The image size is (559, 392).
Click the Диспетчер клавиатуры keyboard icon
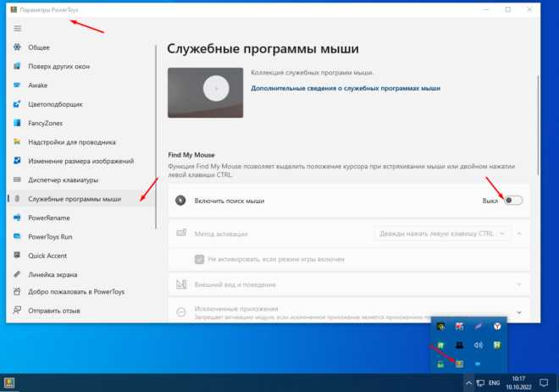[17, 179]
